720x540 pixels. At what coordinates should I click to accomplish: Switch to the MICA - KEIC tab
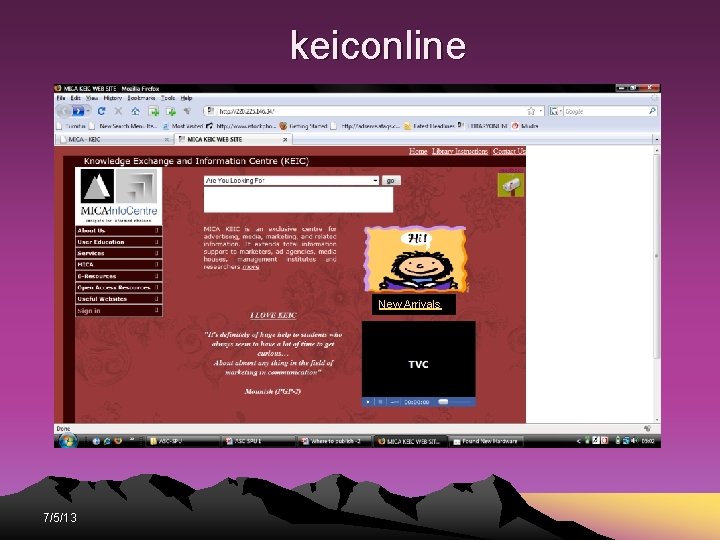(114, 139)
